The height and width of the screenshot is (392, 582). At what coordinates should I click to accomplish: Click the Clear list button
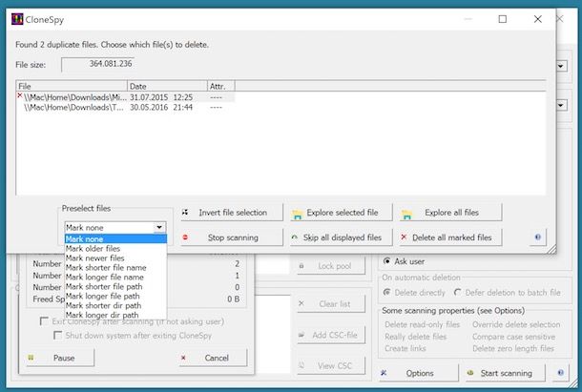(331, 303)
